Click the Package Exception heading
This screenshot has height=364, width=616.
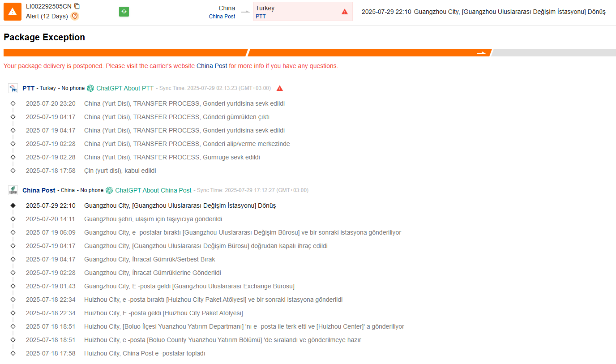tap(44, 37)
